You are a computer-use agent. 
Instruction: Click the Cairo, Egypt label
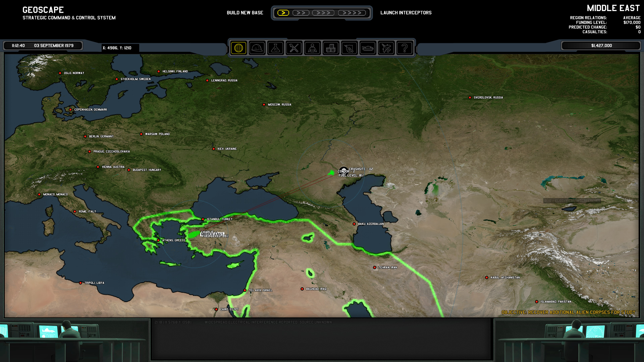point(229,309)
